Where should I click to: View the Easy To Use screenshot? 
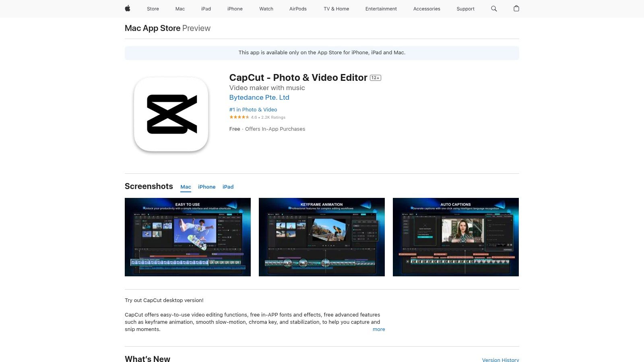click(x=188, y=237)
